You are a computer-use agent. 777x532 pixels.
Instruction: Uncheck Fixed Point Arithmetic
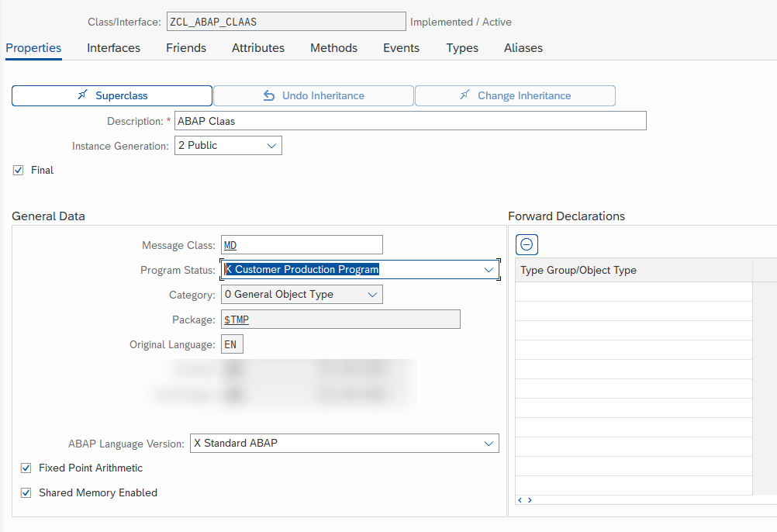coord(26,468)
